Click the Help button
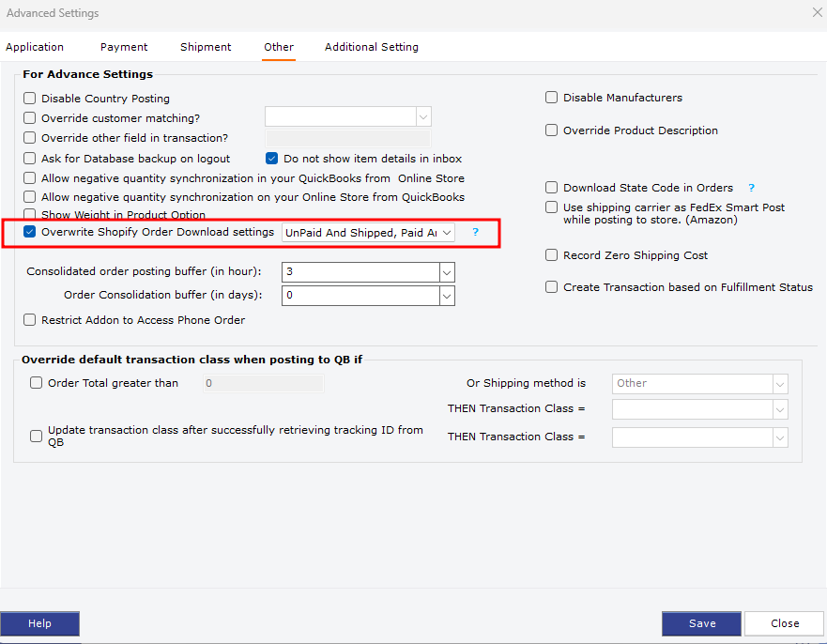 click(39, 623)
